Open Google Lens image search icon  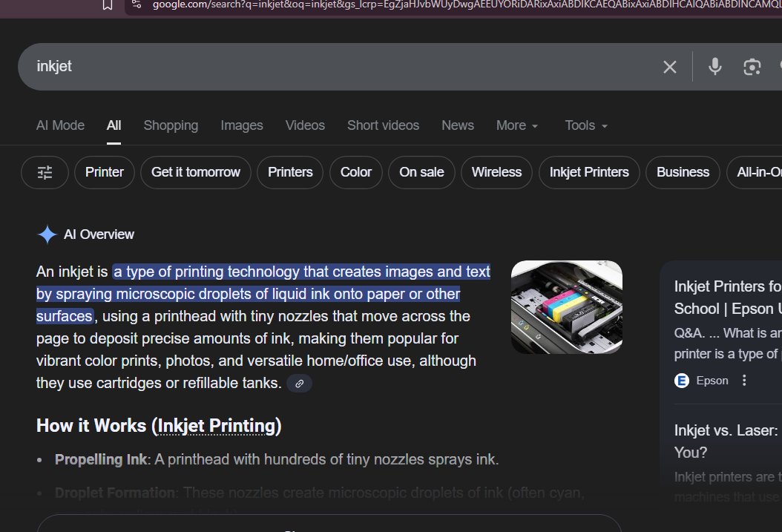point(752,67)
